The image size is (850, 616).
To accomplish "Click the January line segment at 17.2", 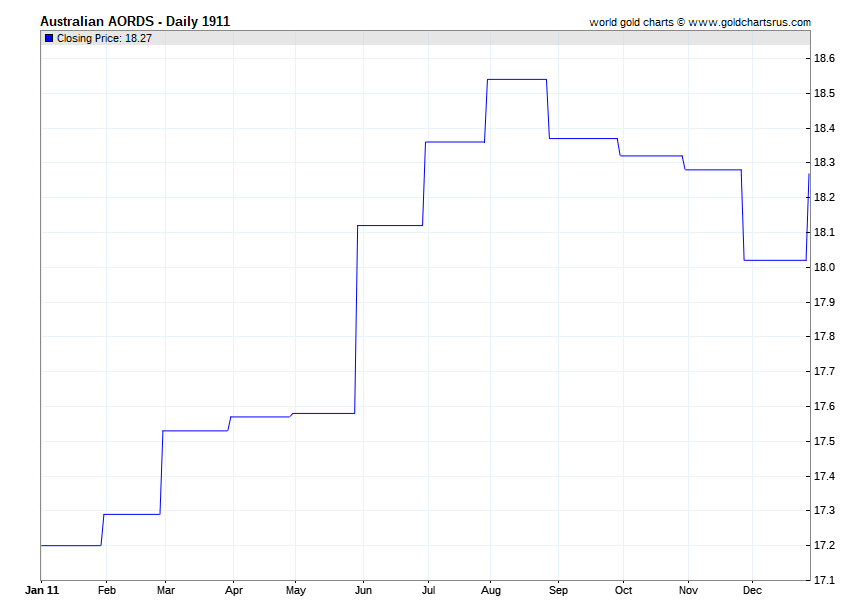I will [x=70, y=545].
